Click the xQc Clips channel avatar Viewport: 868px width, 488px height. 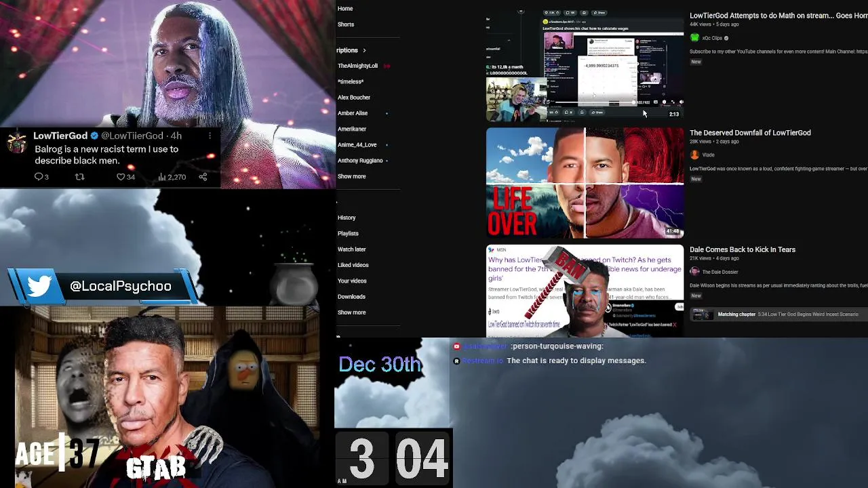point(694,38)
